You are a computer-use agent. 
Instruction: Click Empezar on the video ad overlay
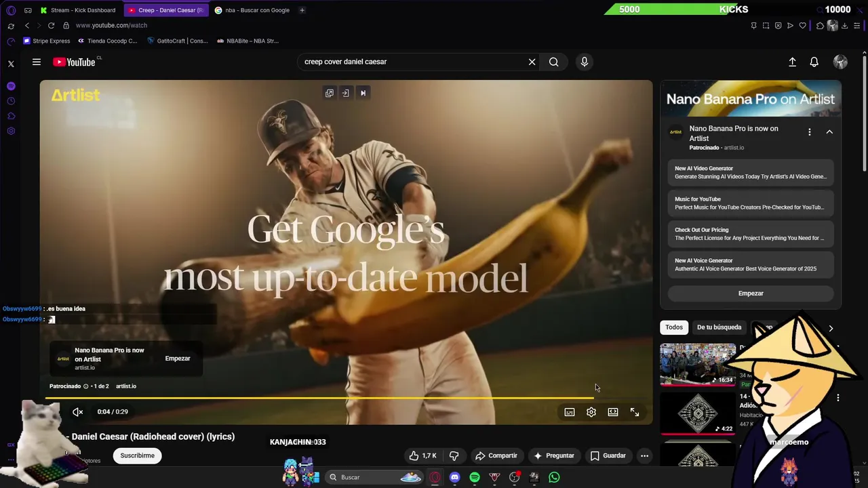tap(178, 359)
